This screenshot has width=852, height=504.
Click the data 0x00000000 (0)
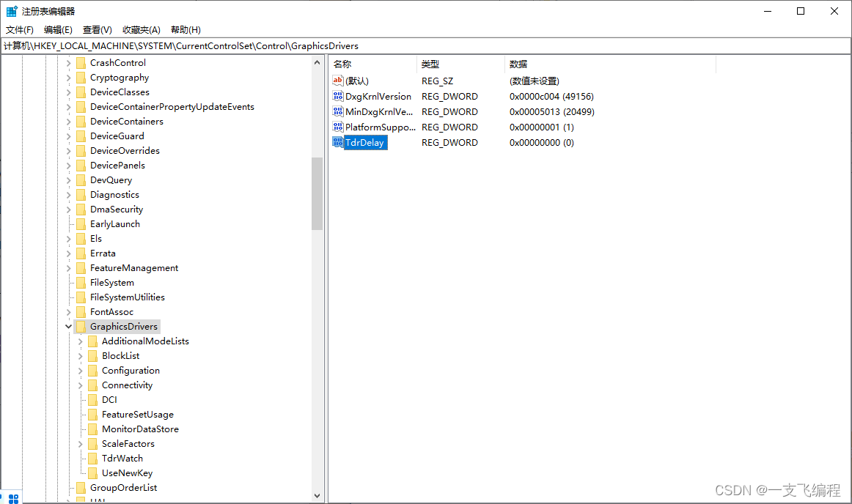pyautogui.click(x=542, y=142)
